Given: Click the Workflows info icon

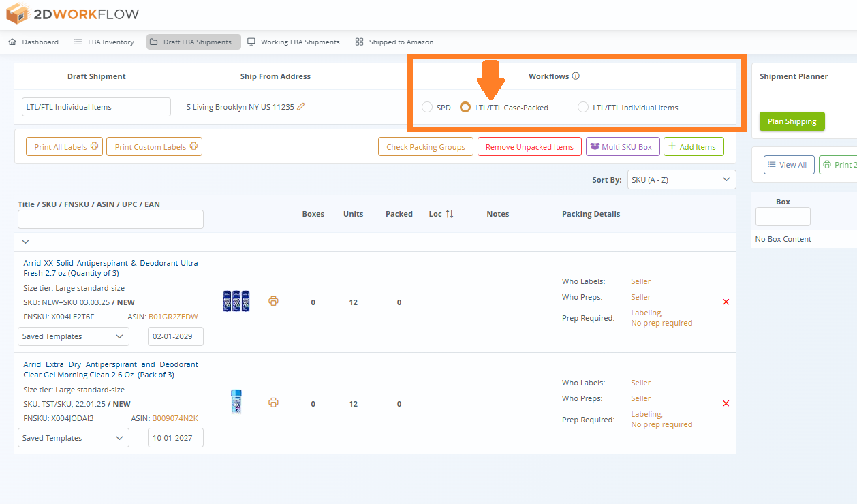Looking at the screenshot, I should [576, 76].
